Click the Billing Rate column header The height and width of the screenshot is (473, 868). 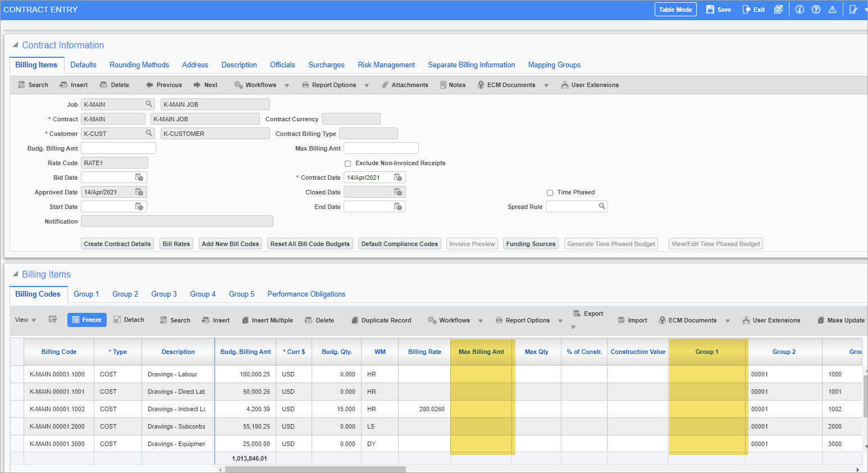pyautogui.click(x=424, y=352)
